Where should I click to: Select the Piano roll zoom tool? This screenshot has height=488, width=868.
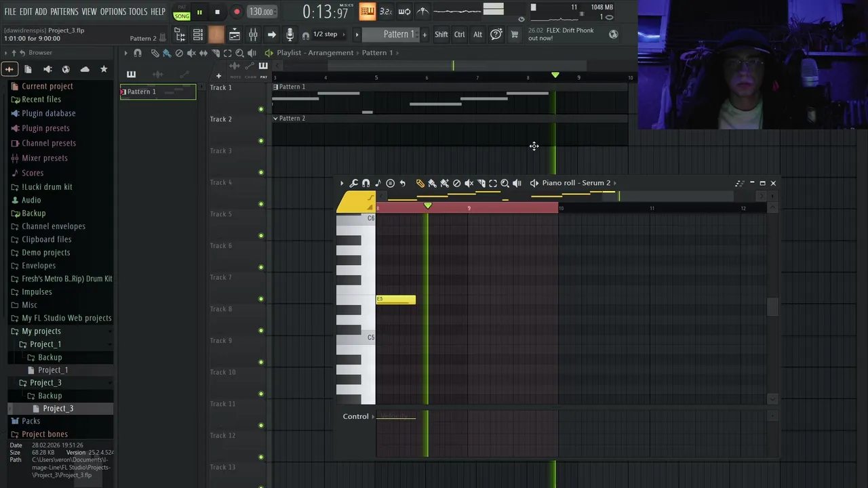coord(505,183)
